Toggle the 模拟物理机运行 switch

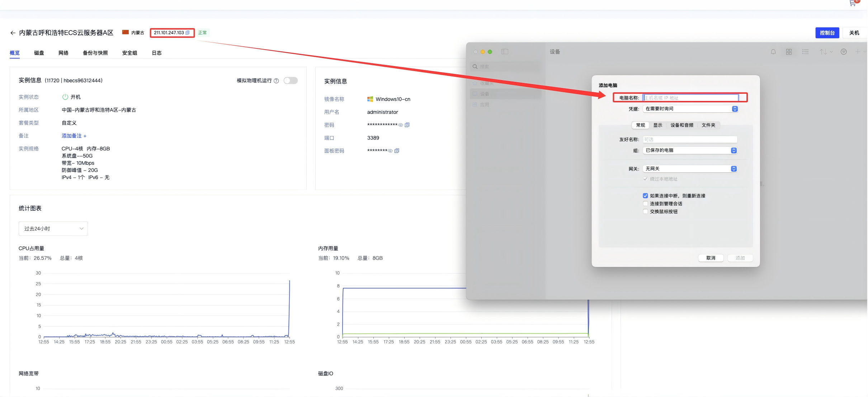coord(291,81)
